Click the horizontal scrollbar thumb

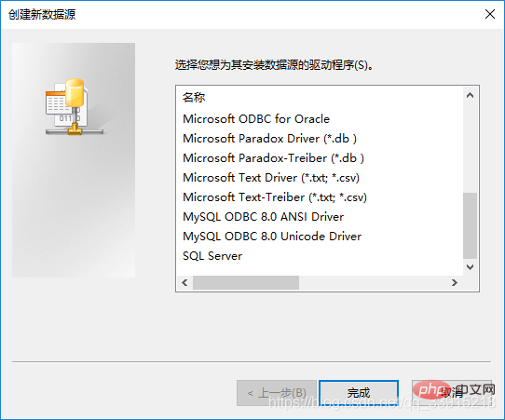246,282
